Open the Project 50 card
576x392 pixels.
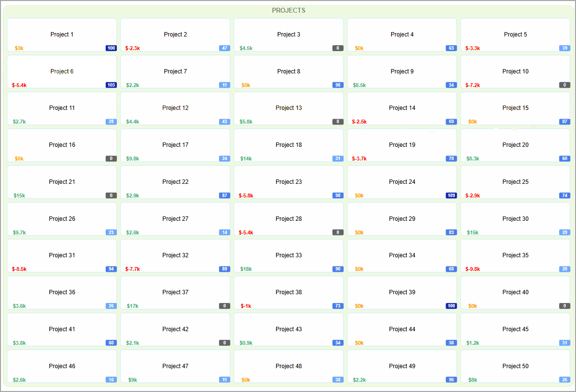click(515, 366)
